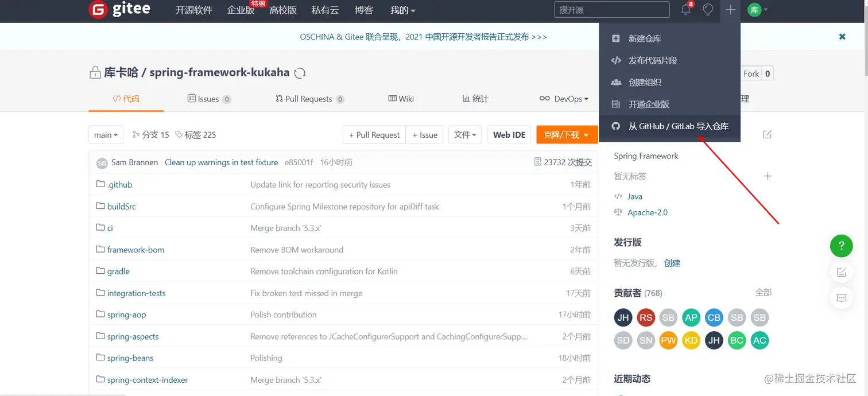Image resolution: width=868 pixels, height=396 pixels.
Task: Click the + Pull Request button
Action: [374, 135]
